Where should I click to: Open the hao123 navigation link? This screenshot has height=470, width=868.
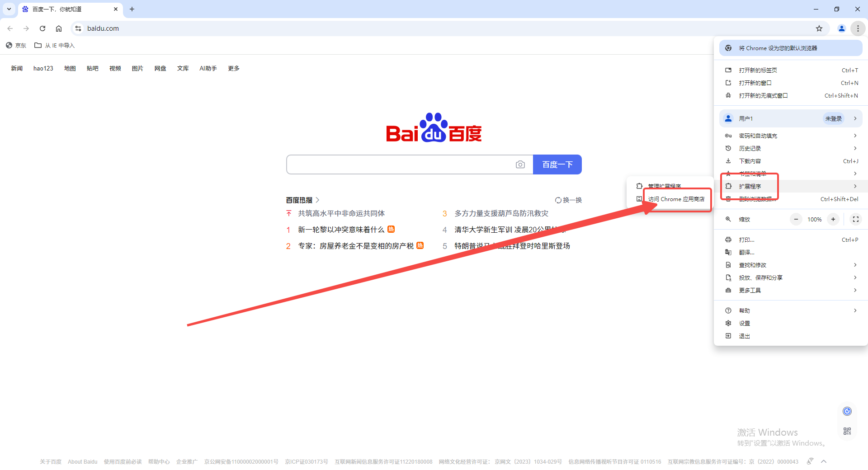click(43, 68)
